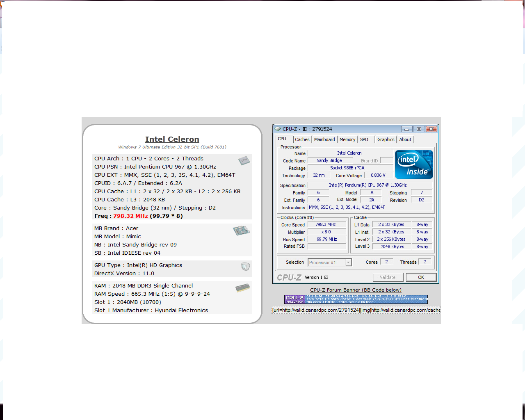Click the Name field showing Intel Celeron
Screen dimensions: 525x420
[x=350, y=153]
